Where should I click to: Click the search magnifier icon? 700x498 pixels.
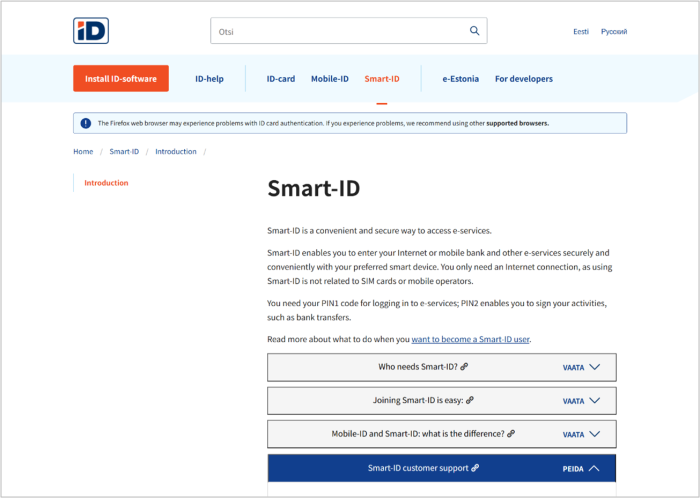coord(474,31)
